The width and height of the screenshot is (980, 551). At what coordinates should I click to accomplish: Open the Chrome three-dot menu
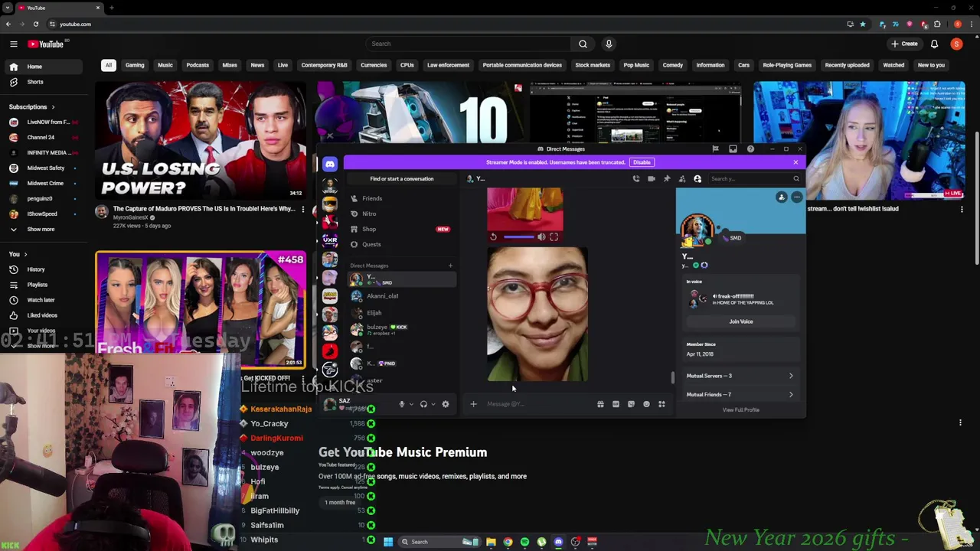(971, 24)
